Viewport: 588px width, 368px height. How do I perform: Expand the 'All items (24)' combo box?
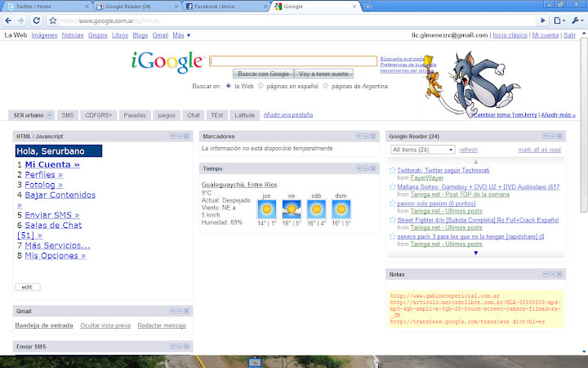pos(423,150)
